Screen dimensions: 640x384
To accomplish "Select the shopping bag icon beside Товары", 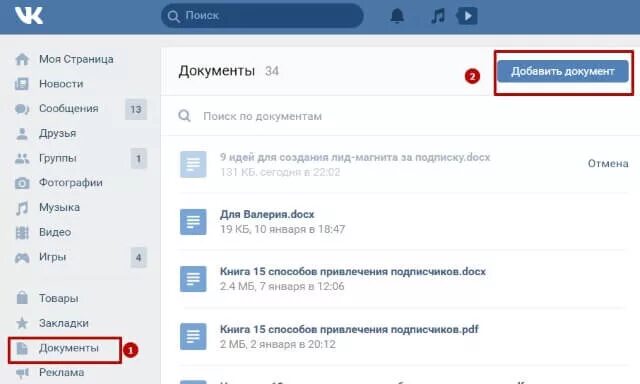I will [22, 298].
